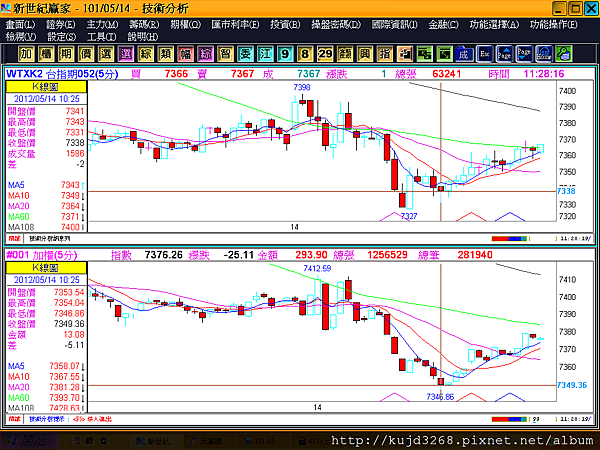Open the 證券(E) menu
Image resolution: width=600 pixels, height=450 pixels.
(60, 24)
